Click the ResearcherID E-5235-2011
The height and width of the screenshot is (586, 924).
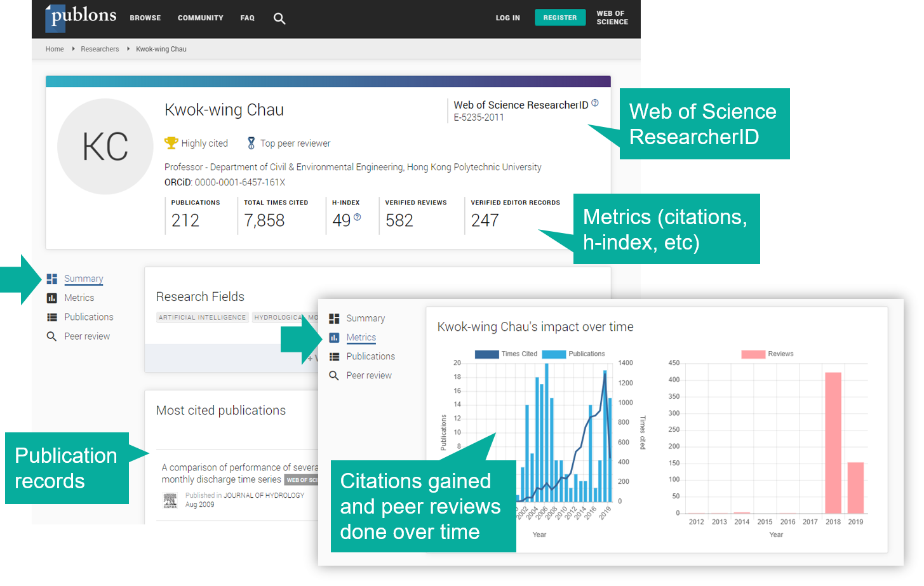(479, 117)
